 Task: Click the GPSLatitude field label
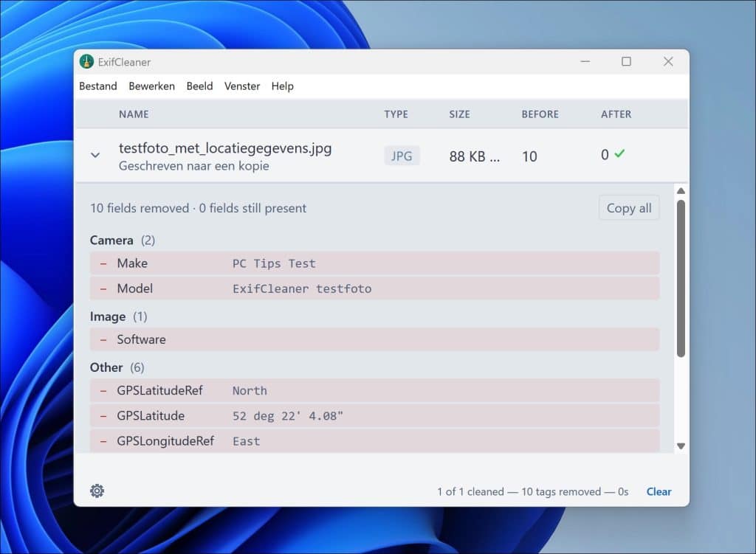click(x=151, y=416)
